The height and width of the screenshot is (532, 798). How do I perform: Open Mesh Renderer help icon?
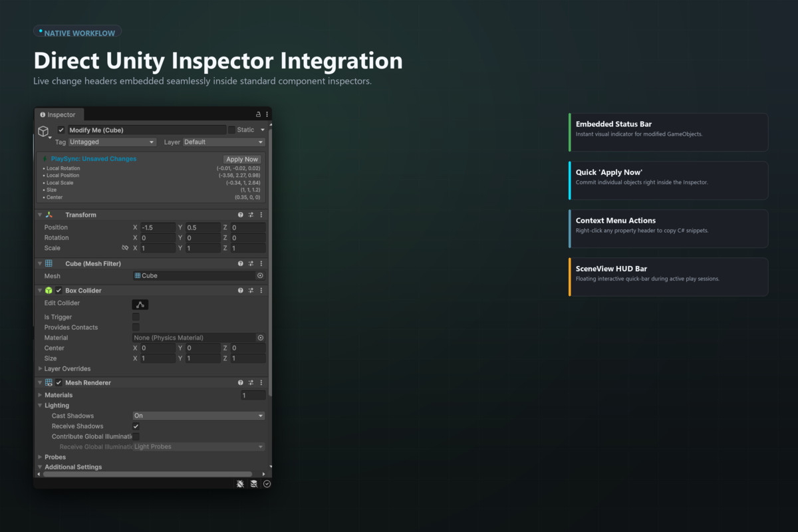tap(241, 383)
